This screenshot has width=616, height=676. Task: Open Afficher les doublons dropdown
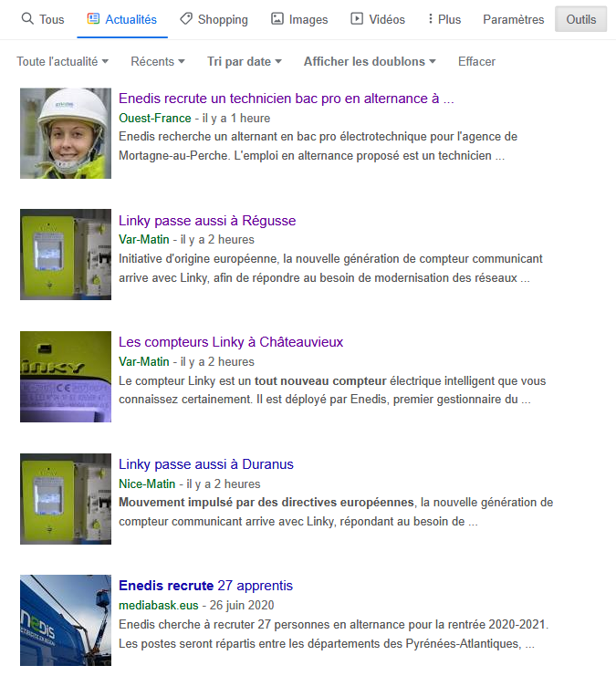point(370,62)
